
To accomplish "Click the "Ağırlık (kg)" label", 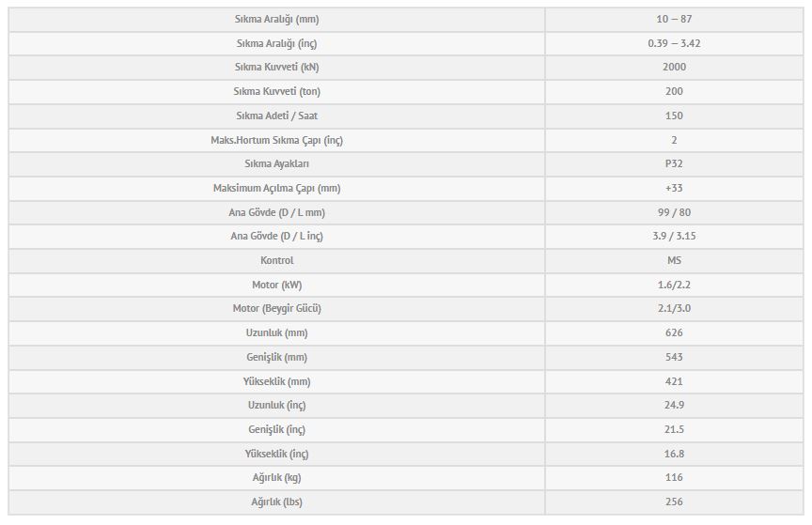I will 276,478.
